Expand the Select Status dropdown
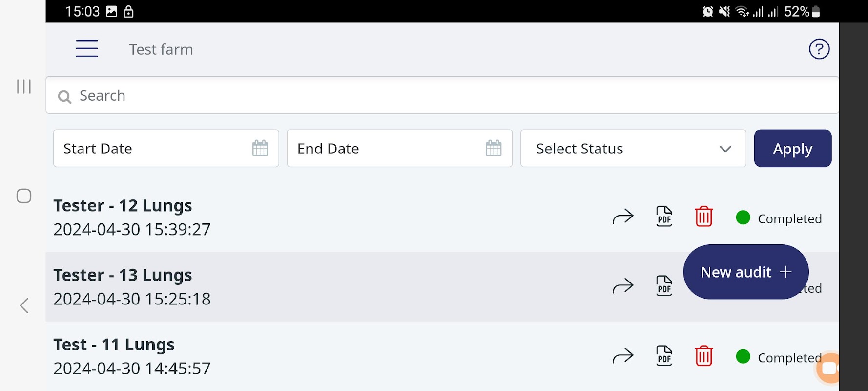This screenshot has width=868, height=391. pos(633,148)
